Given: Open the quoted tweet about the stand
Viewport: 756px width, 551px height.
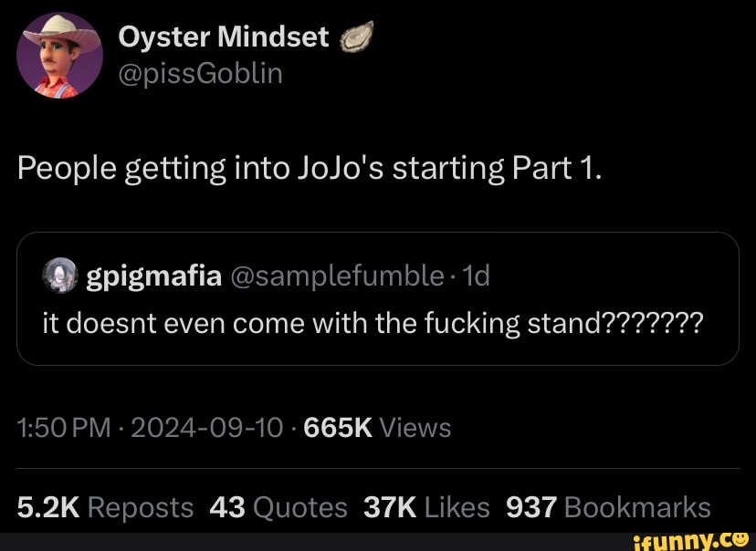Looking at the screenshot, I should click(372, 322).
